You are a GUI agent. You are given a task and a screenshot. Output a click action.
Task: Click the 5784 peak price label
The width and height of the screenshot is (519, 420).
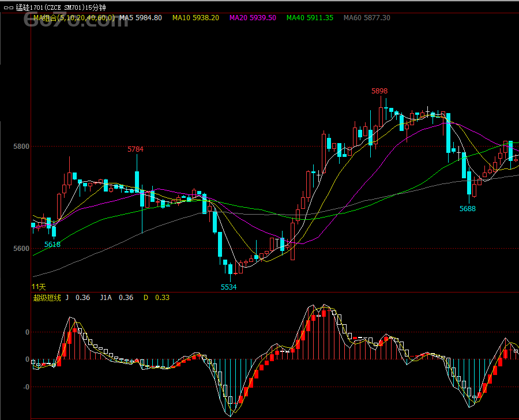tap(136, 149)
